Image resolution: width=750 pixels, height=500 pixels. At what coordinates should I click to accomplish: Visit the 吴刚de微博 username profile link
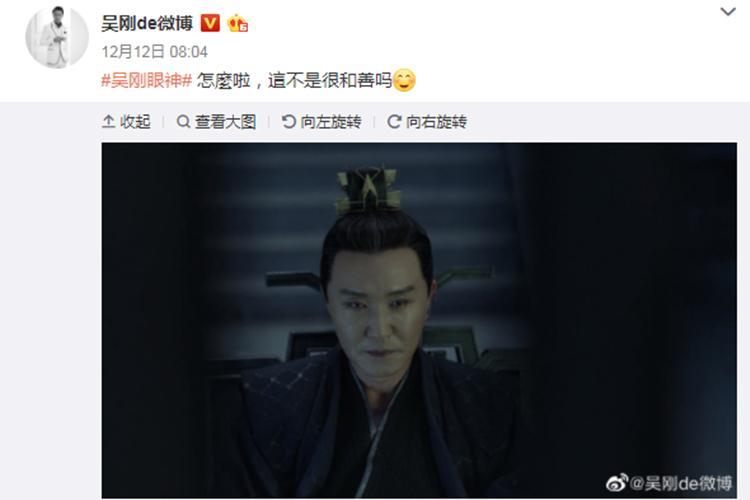coord(147,23)
